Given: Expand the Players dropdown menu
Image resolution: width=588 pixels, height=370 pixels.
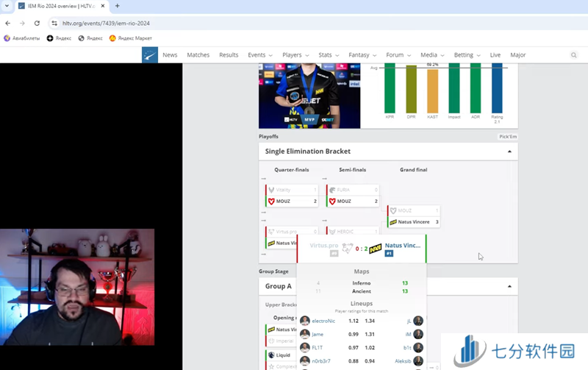Looking at the screenshot, I should [x=295, y=54].
